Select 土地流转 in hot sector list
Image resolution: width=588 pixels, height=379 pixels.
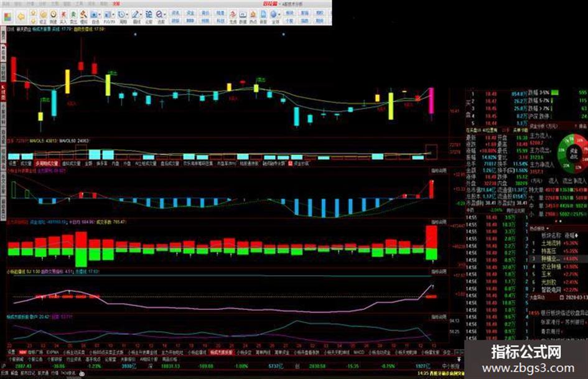coord(551,243)
